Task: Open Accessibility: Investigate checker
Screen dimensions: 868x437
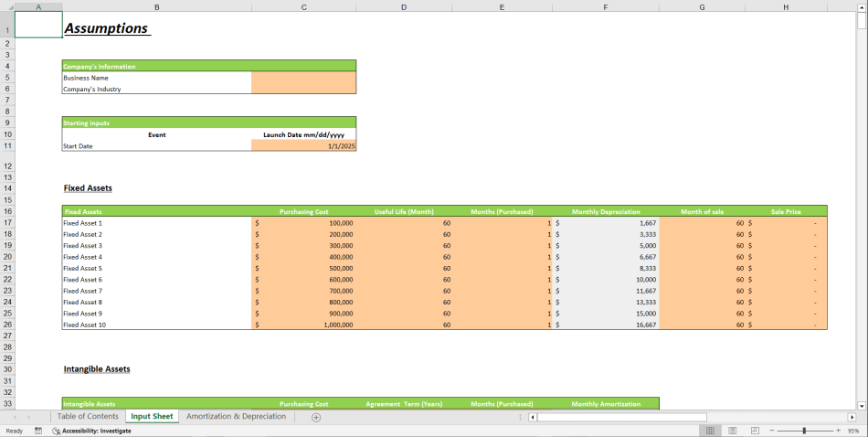Action: point(91,431)
